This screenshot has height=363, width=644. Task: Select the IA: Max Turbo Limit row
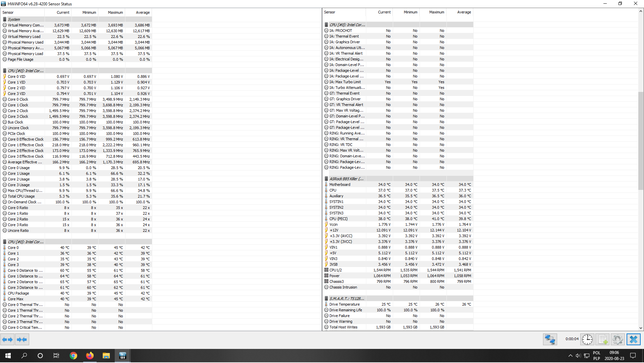point(398,82)
